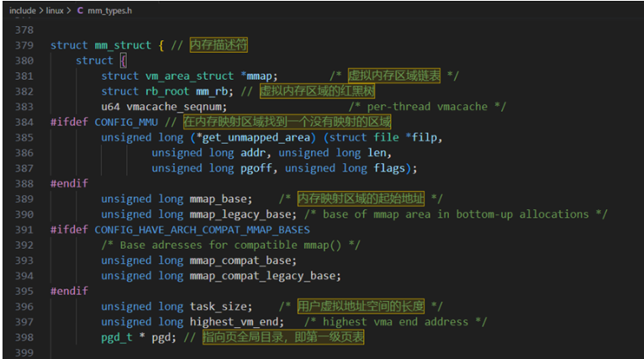Viewport: 644px width, 359px height.
Task: Click the '#endif' directive on line 388
Action: [x=69, y=183]
